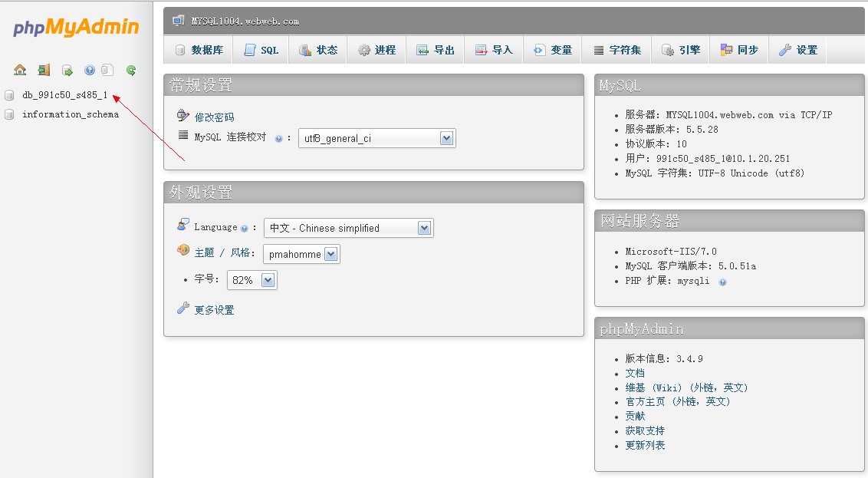Expand the 字号 82% font size dropdown
This screenshot has height=478, width=868.
click(252, 280)
